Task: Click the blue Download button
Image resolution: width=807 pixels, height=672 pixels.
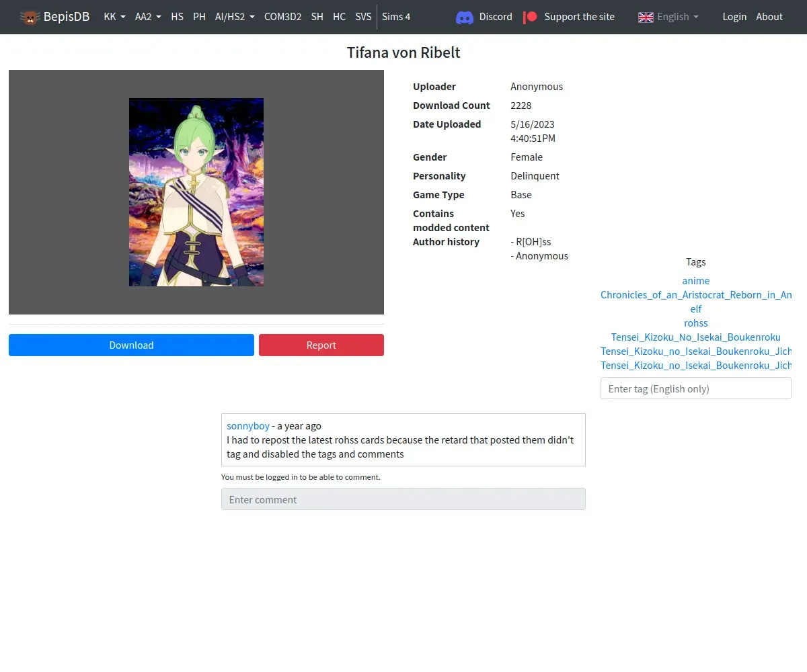Action: click(131, 345)
